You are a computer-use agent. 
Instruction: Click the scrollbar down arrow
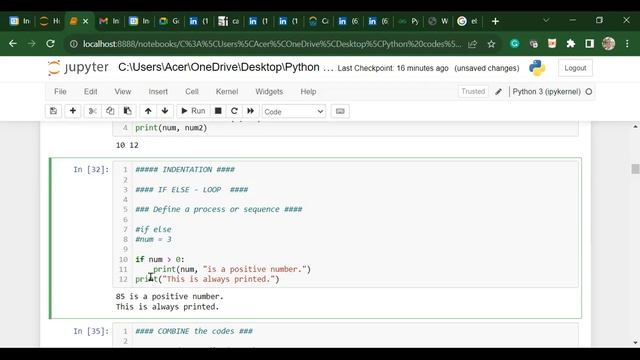point(636,342)
